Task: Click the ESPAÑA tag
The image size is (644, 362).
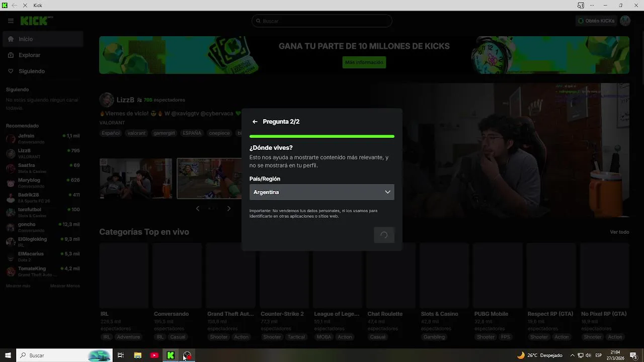Action: (x=192, y=133)
